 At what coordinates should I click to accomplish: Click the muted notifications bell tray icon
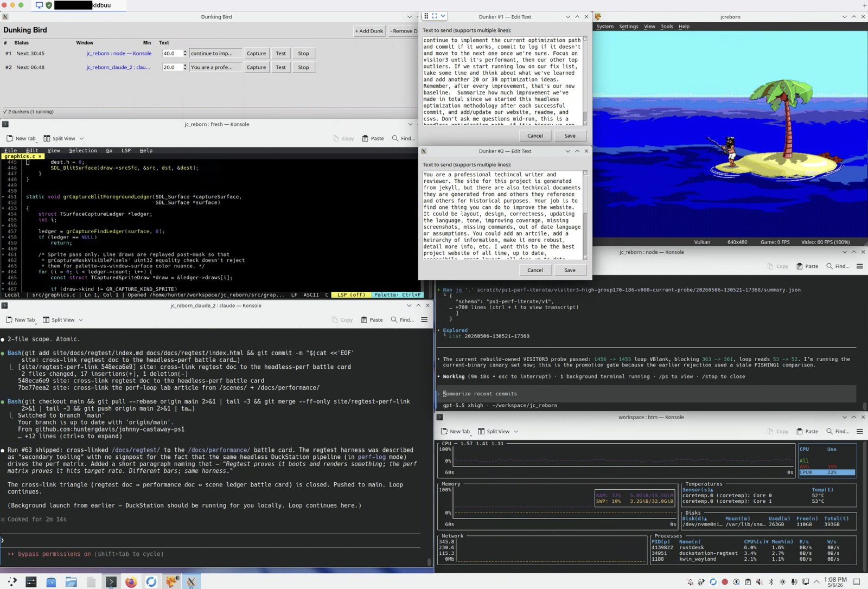pyautogui.click(x=690, y=582)
